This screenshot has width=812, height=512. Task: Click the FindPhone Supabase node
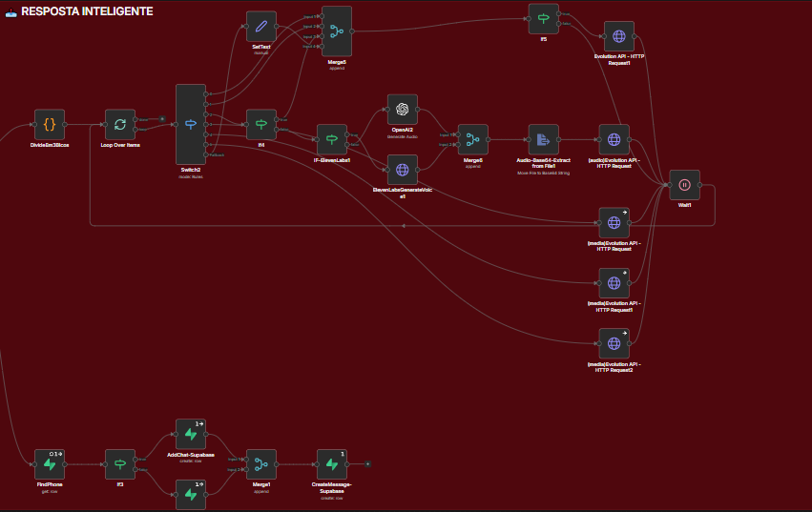click(50, 464)
